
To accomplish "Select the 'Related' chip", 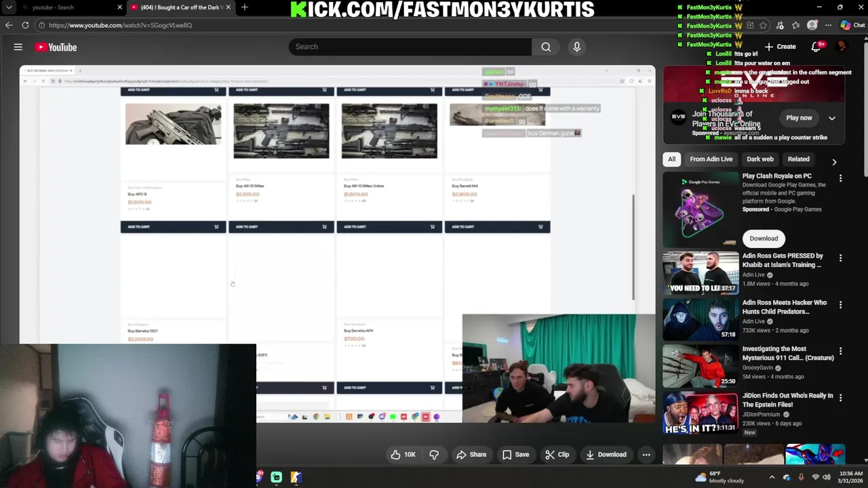I will 798,159.
